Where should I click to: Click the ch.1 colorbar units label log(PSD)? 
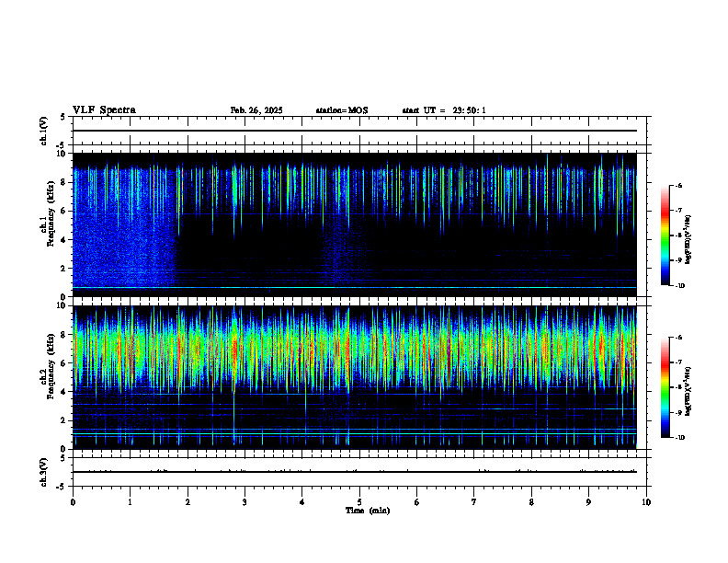tap(688, 240)
